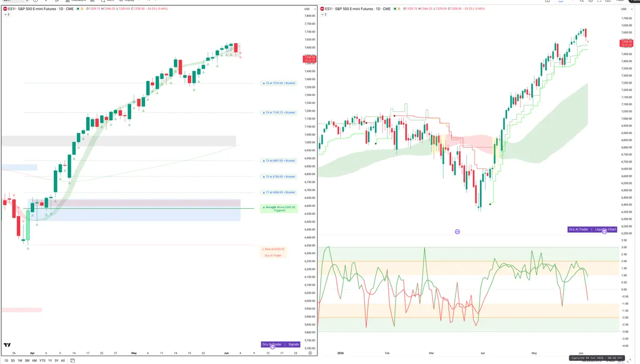Click the ES1! symbol logo on left chart

(x=5, y=9)
